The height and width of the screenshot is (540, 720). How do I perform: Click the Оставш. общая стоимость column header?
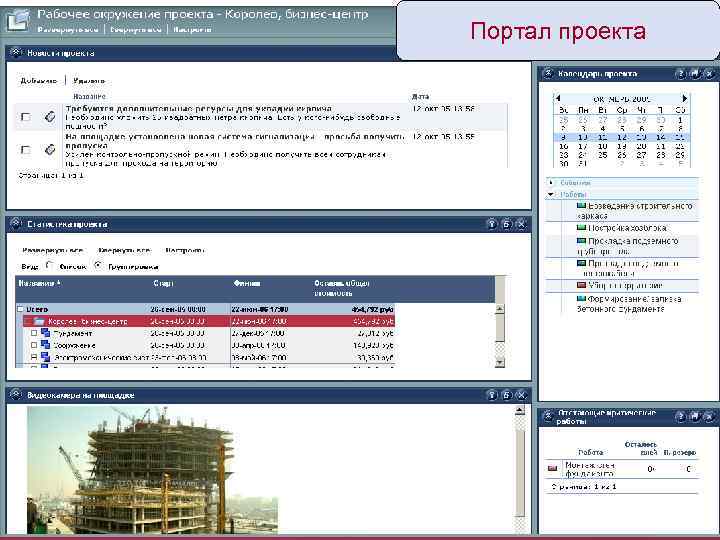(x=342, y=288)
